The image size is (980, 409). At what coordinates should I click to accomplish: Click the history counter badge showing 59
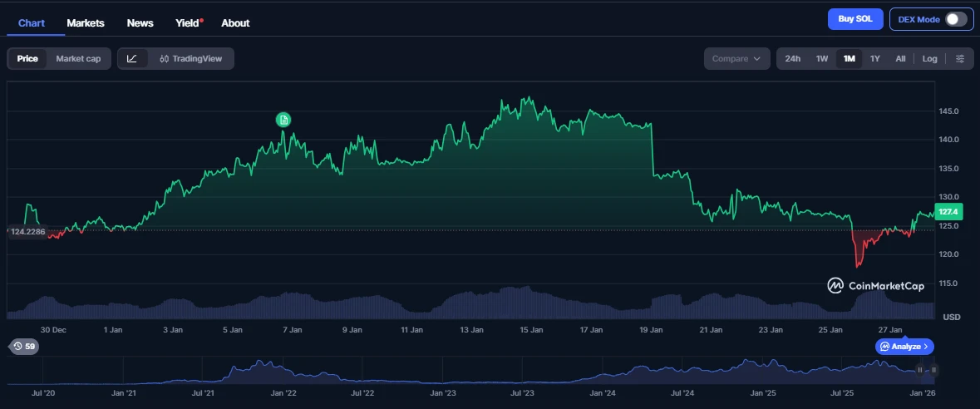[24, 346]
